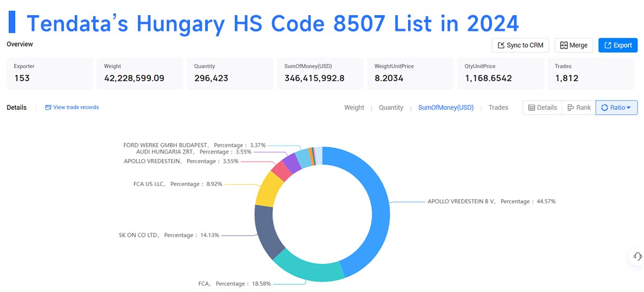Select the SumOfMoney(USD) metric
This screenshot has width=644, height=292.
[445, 108]
